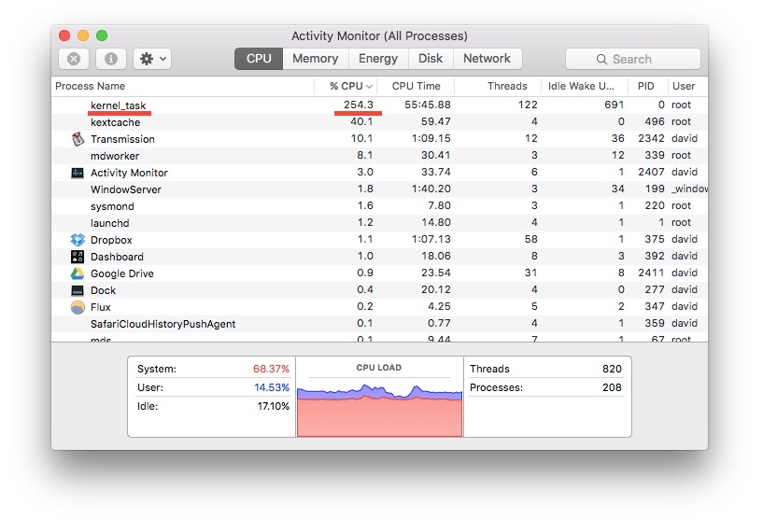Image resolution: width=763 pixels, height=532 pixels.
Task: Switch to the CPU tab
Action: coord(259,59)
